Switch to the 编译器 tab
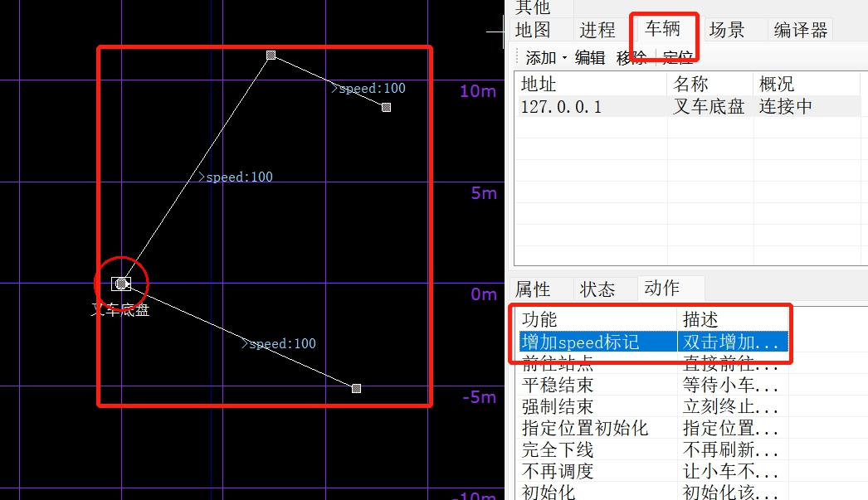 point(800,31)
